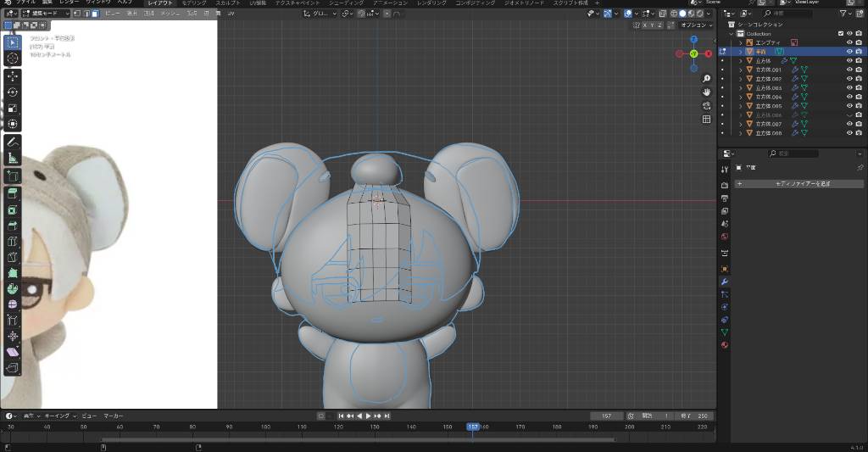Click the current frame 157 marker on the timeline
Screen dimensions: 868x452
tap(473, 427)
